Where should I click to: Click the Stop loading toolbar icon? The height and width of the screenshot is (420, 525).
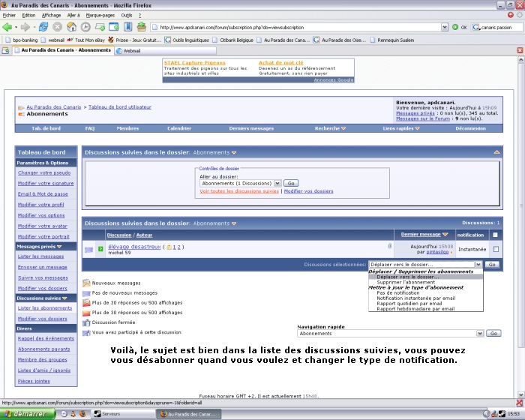tap(57, 27)
